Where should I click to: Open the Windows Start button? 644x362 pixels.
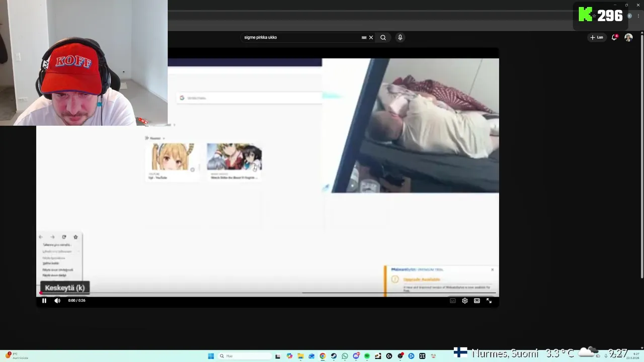(211, 356)
